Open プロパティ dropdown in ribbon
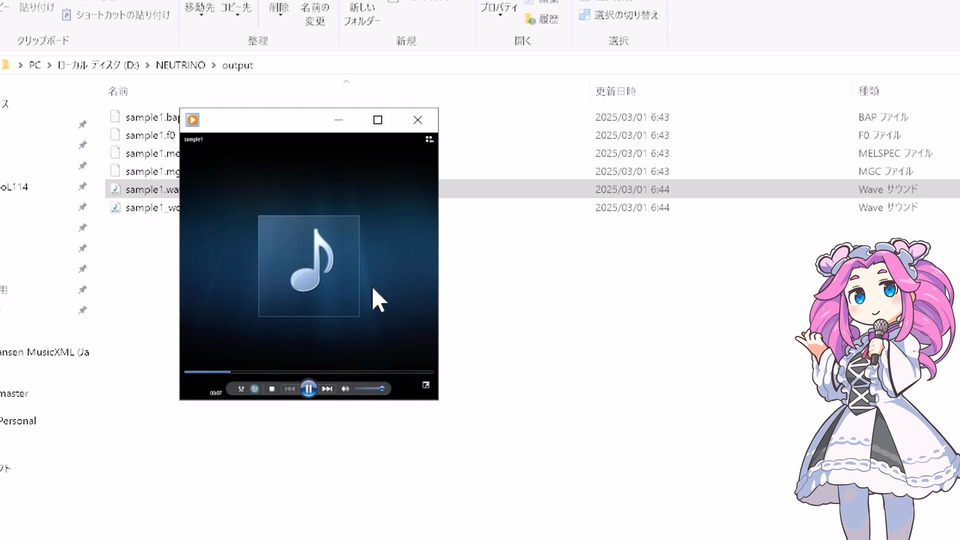The width and height of the screenshot is (960, 540). 498,9
